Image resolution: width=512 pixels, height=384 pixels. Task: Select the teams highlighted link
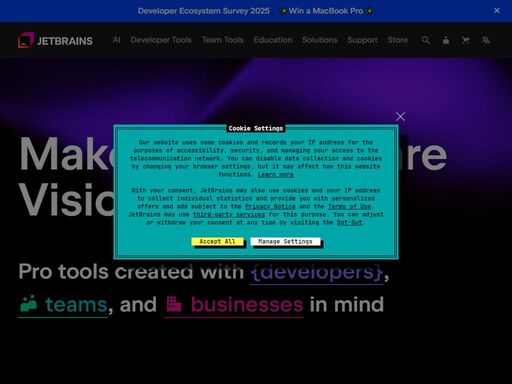63,305
